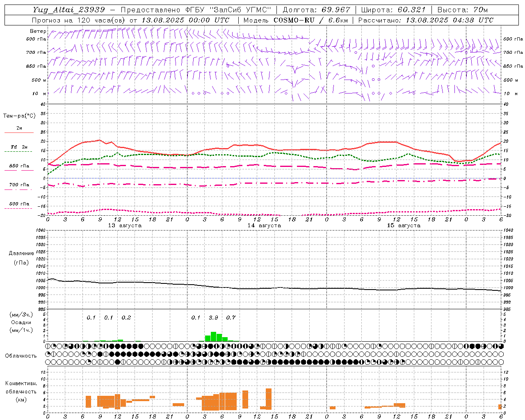525x420 pixels.
Task: Click the longitude value 69.967
Action: [336, 9]
